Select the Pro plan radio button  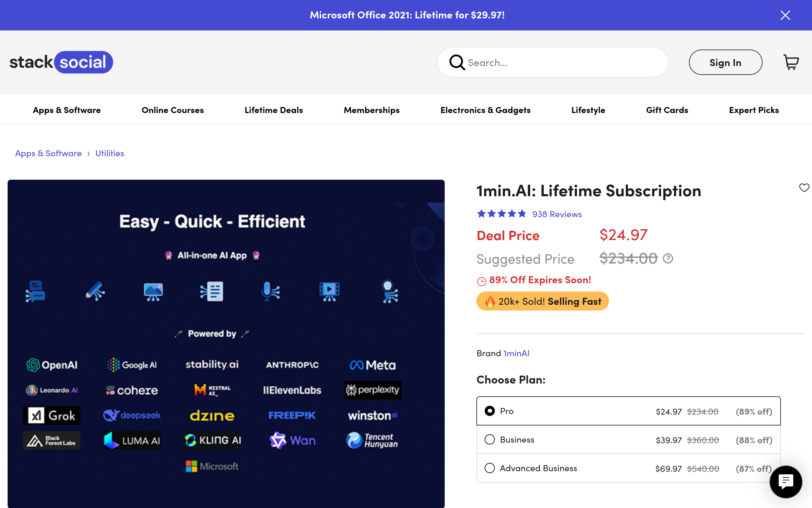click(489, 411)
